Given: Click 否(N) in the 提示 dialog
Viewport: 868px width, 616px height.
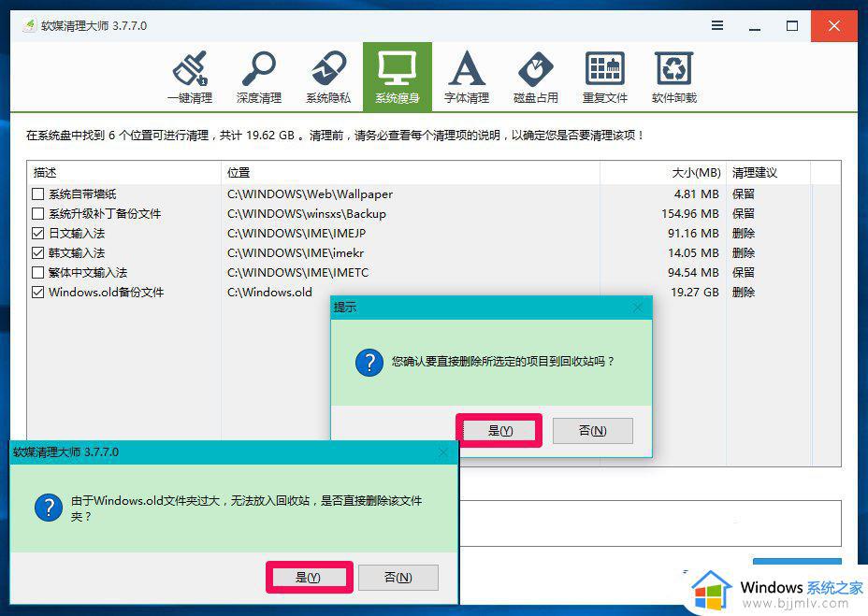Looking at the screenshot, I should (x=592, y=431).
